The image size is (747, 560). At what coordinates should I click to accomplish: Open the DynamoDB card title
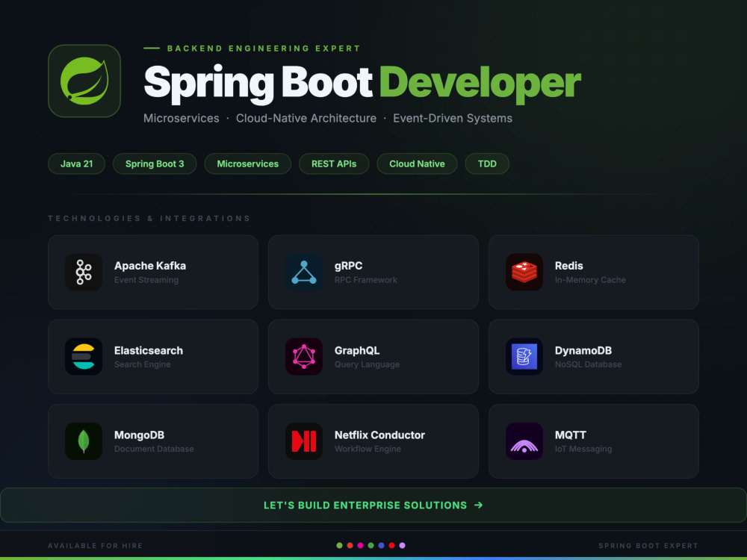point(583,350)
